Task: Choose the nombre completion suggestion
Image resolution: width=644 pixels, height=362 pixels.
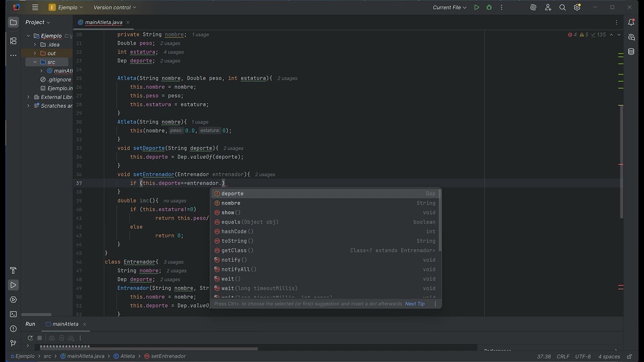Action: (325, 203)
